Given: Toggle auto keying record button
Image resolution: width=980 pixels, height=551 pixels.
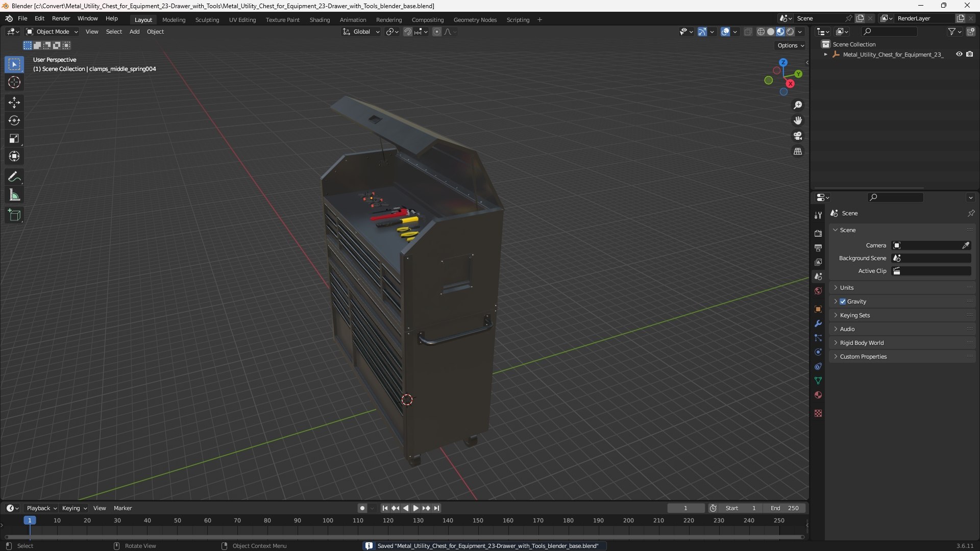Looking at the screenshot, I should [x=362, y=508].
